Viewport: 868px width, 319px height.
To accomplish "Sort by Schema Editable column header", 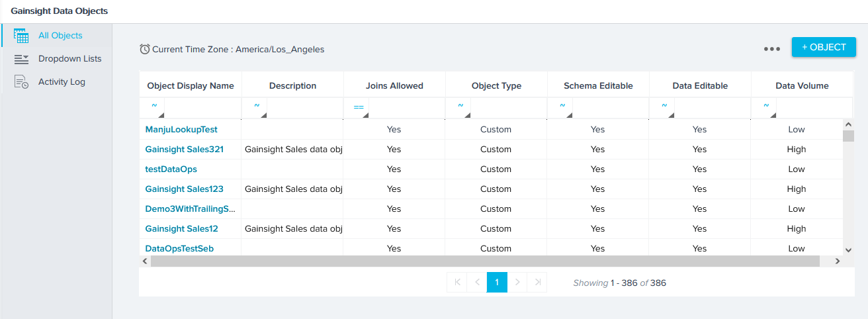I will pos(598,85).
